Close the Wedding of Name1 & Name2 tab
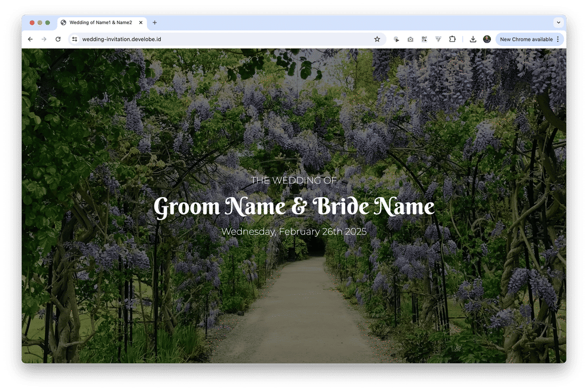 [140, 23]
